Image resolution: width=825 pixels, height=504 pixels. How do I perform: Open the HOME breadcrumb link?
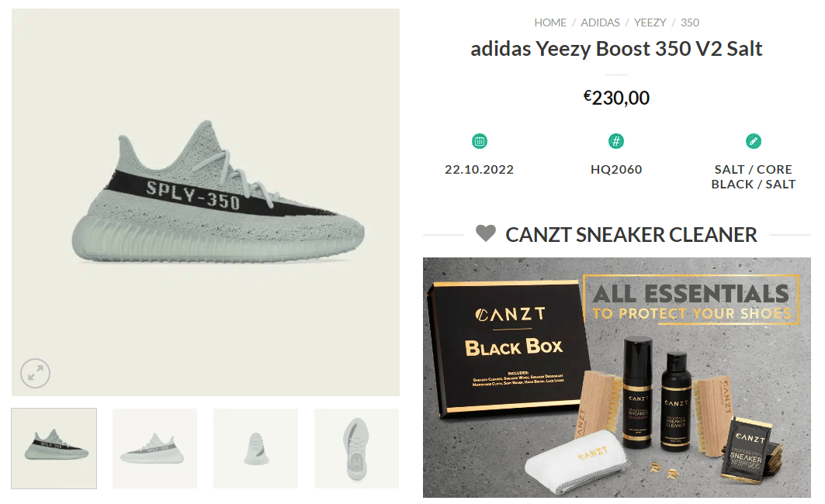(550, 22)
